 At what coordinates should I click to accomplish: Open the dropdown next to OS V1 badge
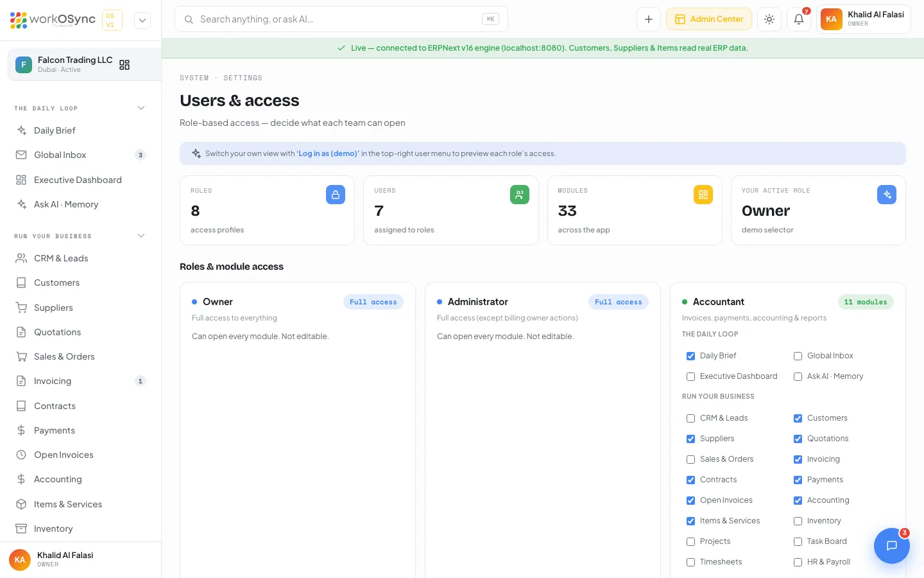tap(142, 20)
